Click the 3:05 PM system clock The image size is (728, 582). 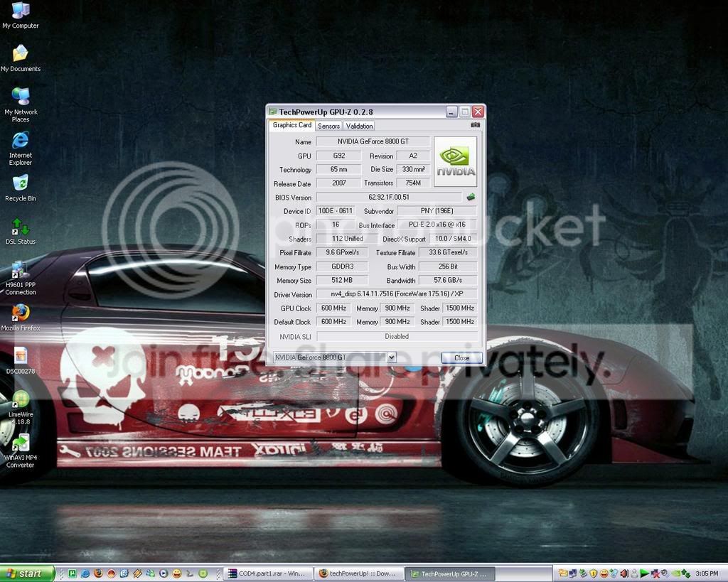(707, 573)
